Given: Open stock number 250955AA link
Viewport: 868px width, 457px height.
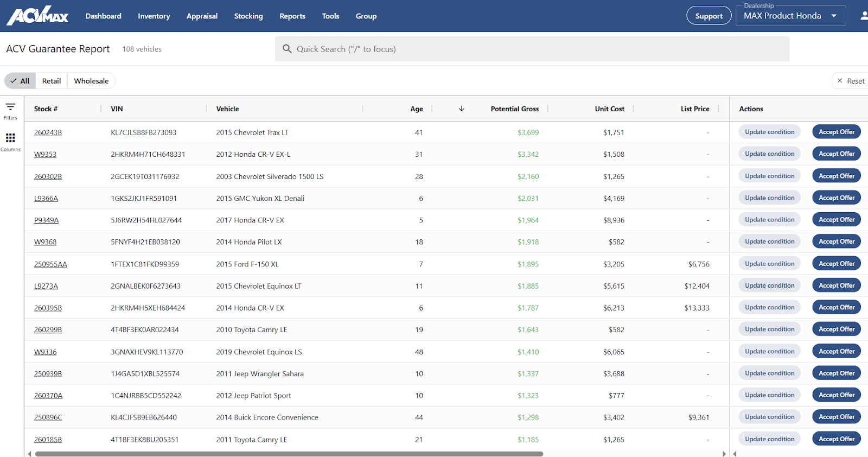Looking at the screenshot, I should coord(50,264).
